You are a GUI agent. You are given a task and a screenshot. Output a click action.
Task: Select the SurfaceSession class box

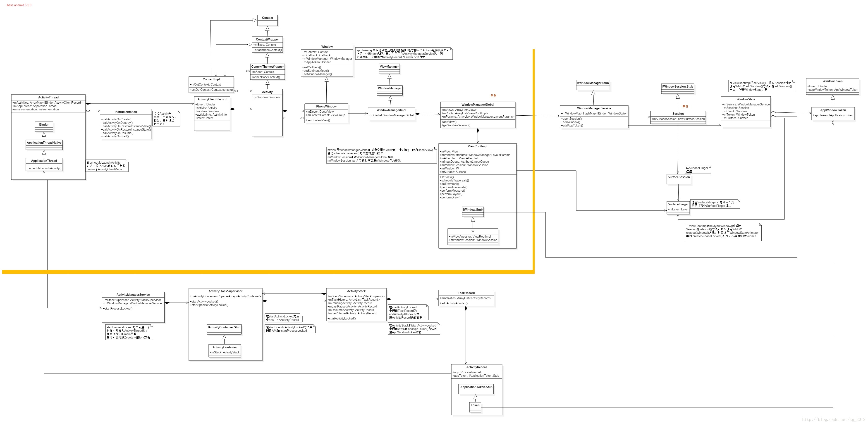679,179
